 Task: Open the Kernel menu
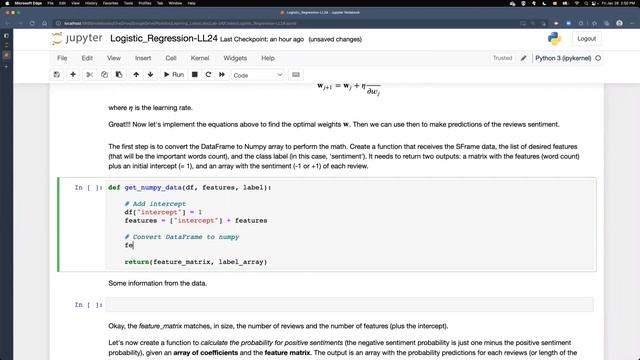(200, 58)
